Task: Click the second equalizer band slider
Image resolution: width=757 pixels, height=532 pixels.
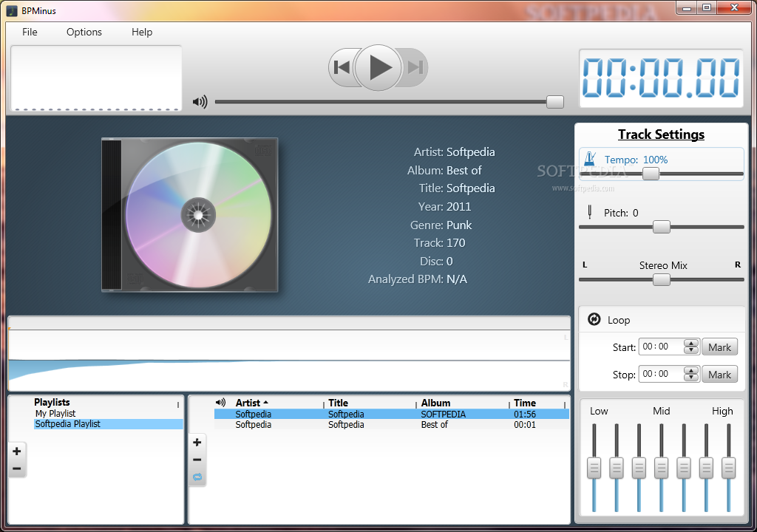Action: tap(617, 468)
